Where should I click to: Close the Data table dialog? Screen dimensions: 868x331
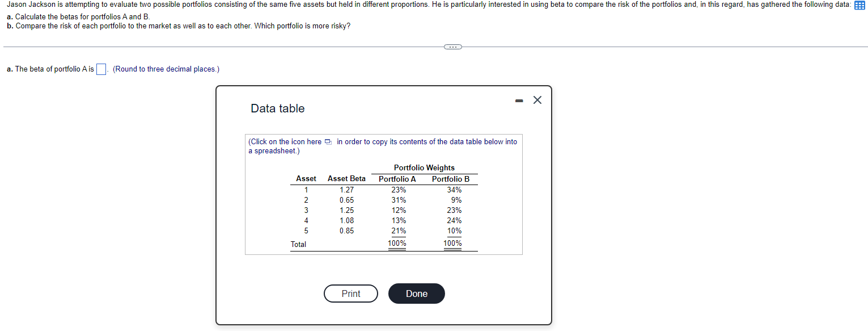coord(537,100)
